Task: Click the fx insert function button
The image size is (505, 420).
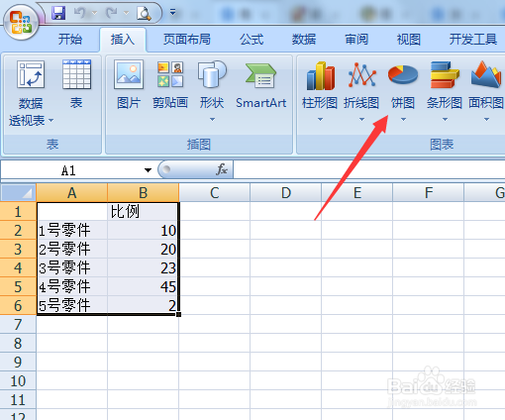Action: (x=222, y=169)
